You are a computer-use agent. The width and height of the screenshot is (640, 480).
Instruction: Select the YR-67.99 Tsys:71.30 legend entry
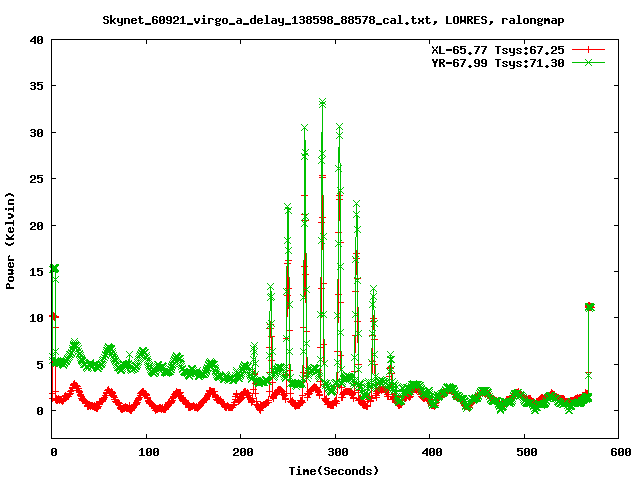click(x=498, y=63)
